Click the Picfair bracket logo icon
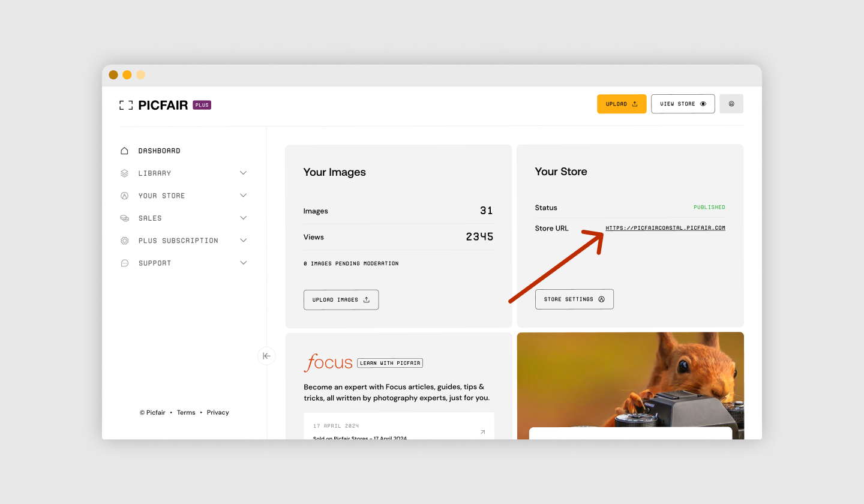Image resolution: width=864 pixels, height=504 pixels. (126, 105)
